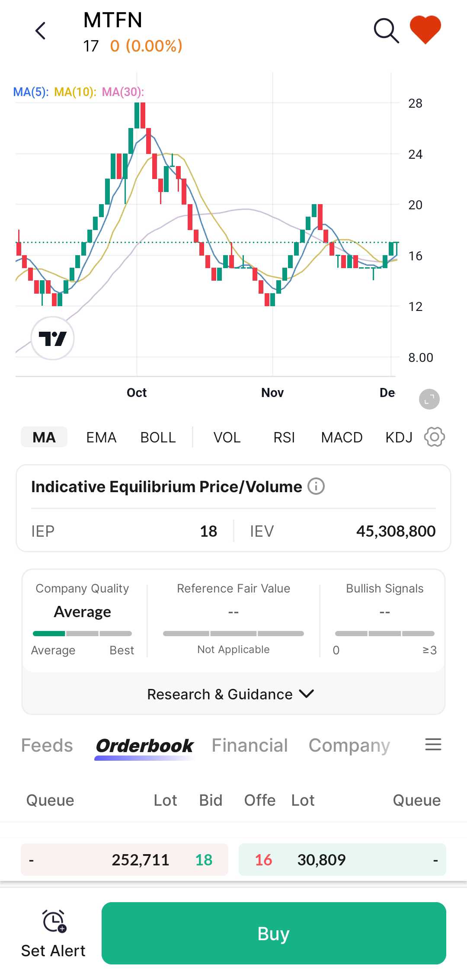
Task: Switch to the Financial tab
Action: (249, 745)
